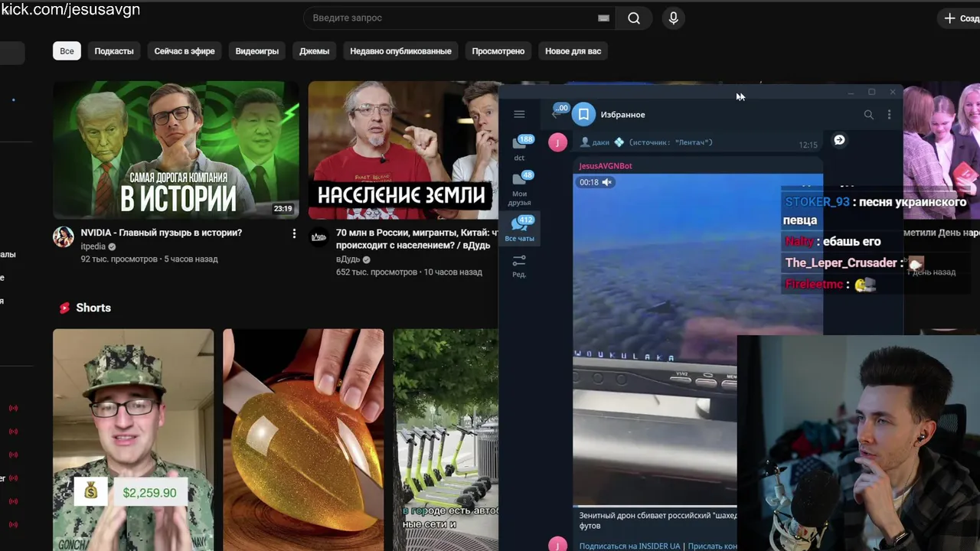980x551 pixels.
Task: Select the Сейчас в эфире chip
Action: pos(185,51)
